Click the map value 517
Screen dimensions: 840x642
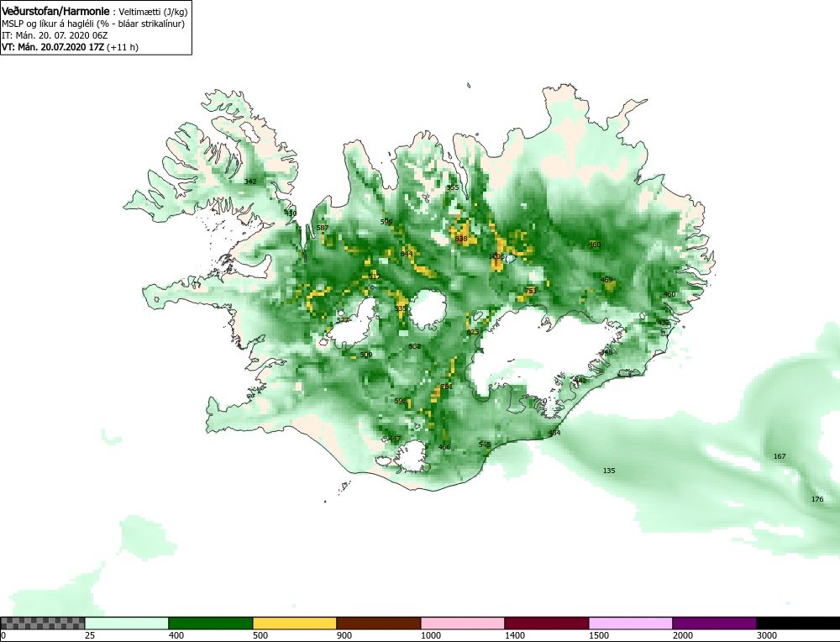(374, 277)
